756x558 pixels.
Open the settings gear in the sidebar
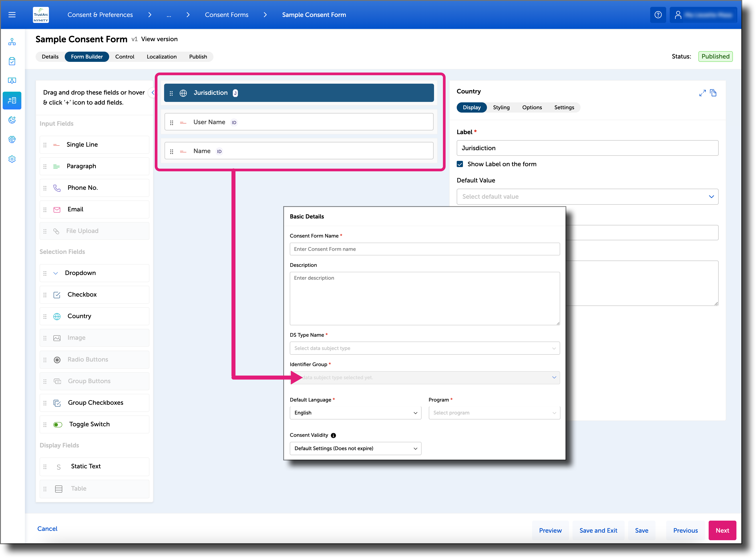click(12, 159)
